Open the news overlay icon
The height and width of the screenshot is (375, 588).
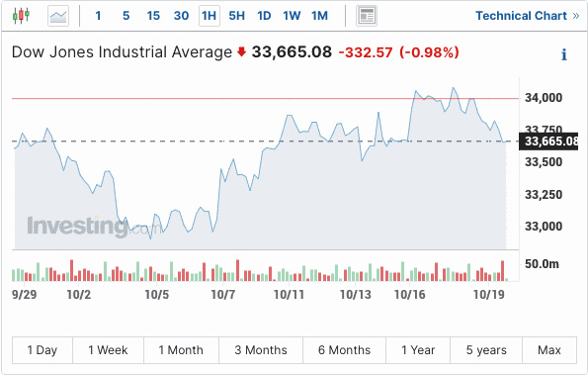point(367,16)
